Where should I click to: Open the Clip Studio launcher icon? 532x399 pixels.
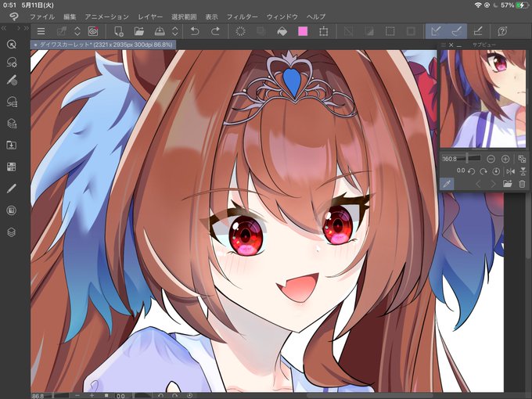click(93, 31)
